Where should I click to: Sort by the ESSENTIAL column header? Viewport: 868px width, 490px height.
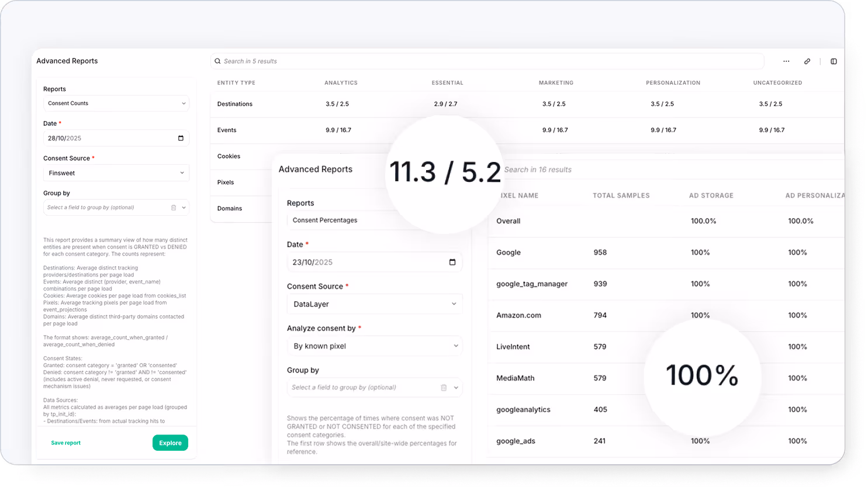[447, 82]
